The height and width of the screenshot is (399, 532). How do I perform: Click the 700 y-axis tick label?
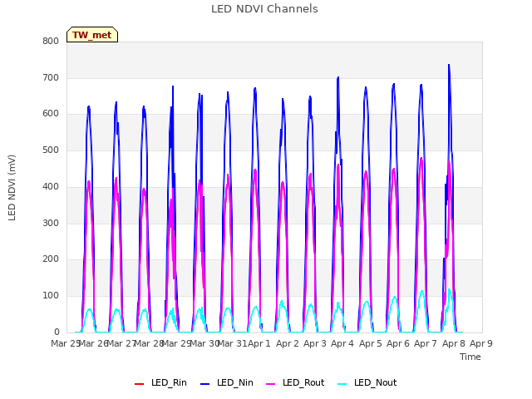pyautogui.click(x=51, y=77)
